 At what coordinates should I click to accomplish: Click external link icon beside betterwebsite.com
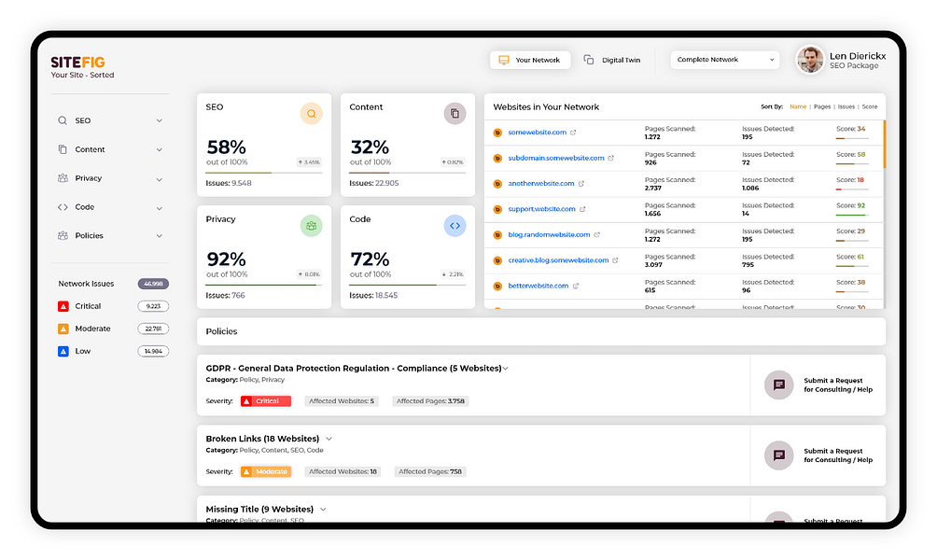[x=576, y=287]
